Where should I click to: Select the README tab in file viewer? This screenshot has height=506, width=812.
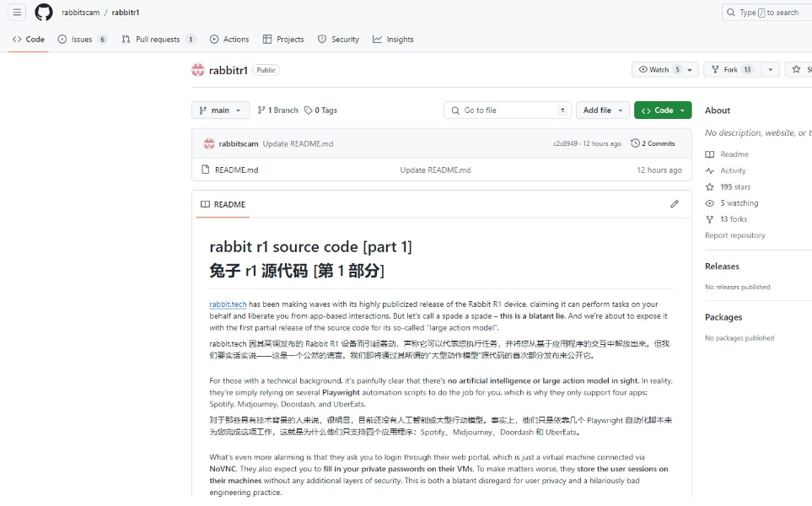[x=223, y=205]
